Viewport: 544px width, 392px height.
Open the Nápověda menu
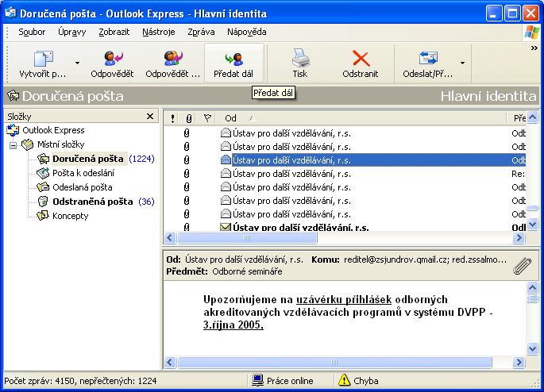(x=247, y=33)
